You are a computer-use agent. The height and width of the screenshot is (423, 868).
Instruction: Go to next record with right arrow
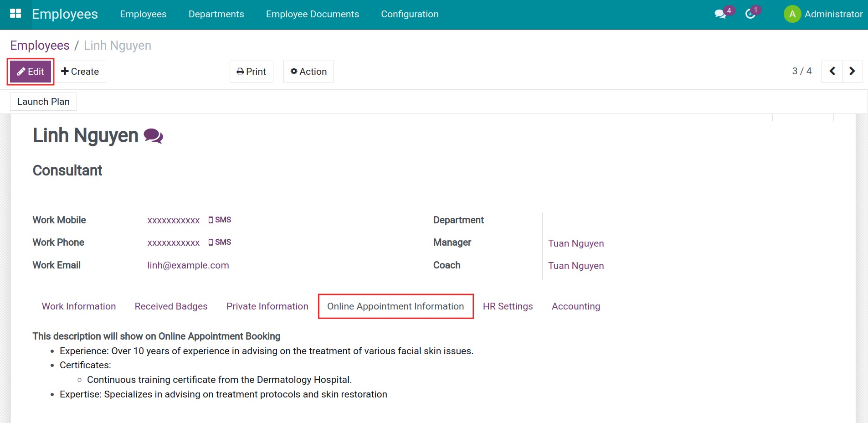click(x=852, y=71)
